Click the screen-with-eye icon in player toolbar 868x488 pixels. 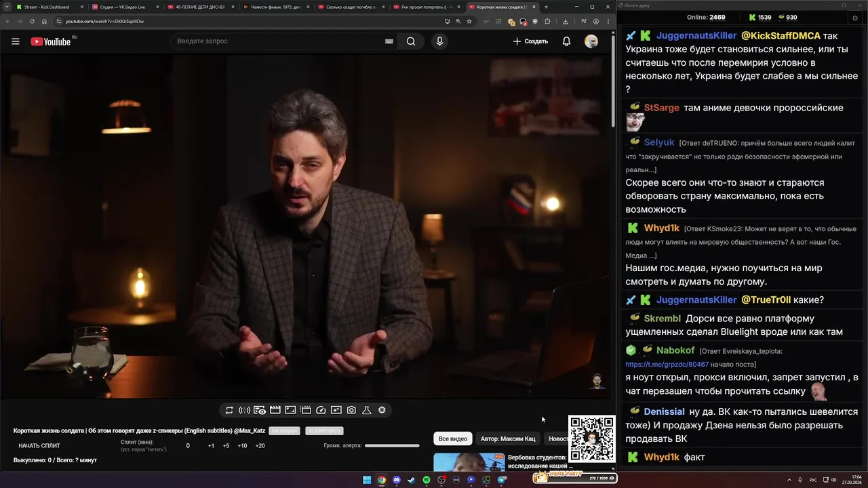tap(260, 410)
